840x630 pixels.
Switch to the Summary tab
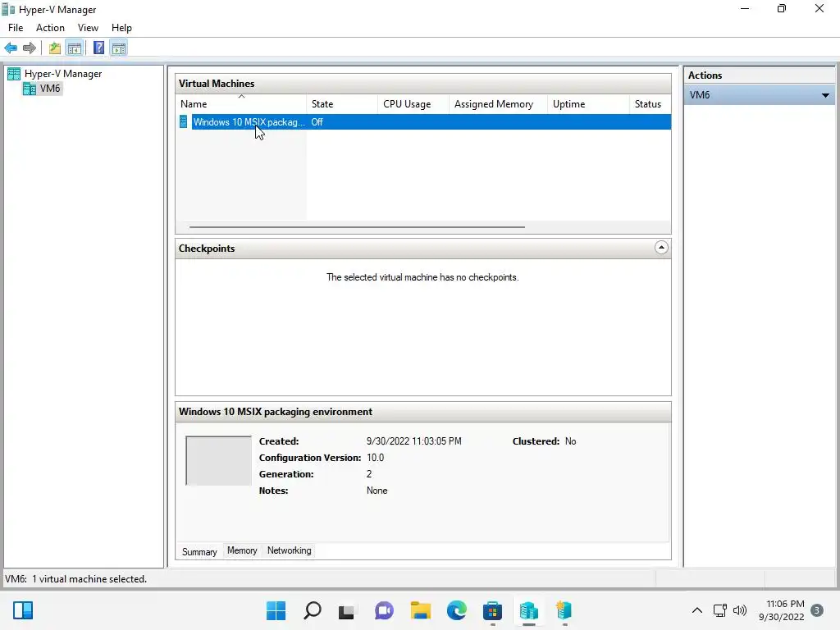[x=199, y=552]
